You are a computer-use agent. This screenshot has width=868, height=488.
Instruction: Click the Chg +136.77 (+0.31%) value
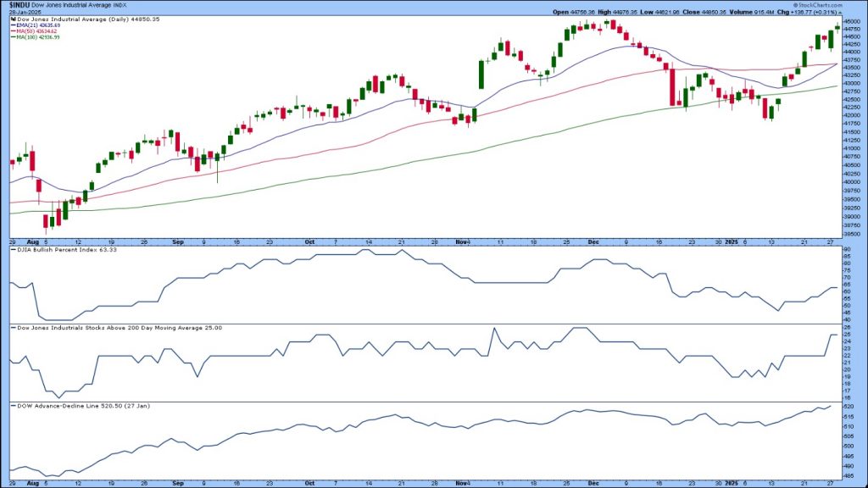click(x=806, y=12)
